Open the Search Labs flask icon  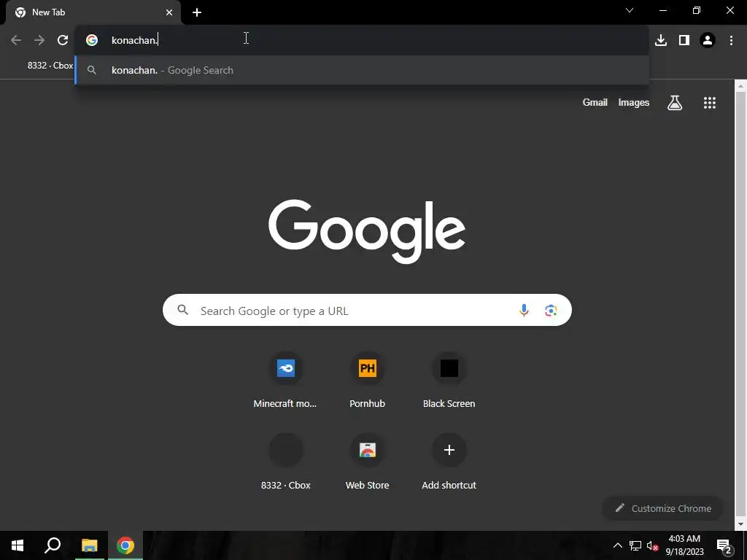click(x=675, y=102)
